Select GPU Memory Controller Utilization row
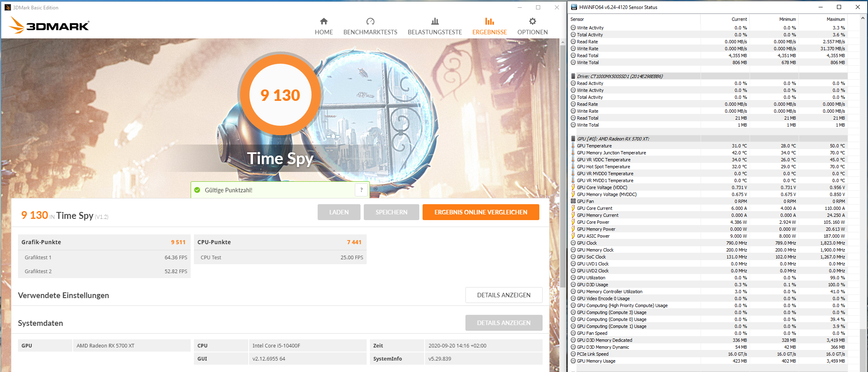This screenshot has height=372, width=868. click(708, 292)
